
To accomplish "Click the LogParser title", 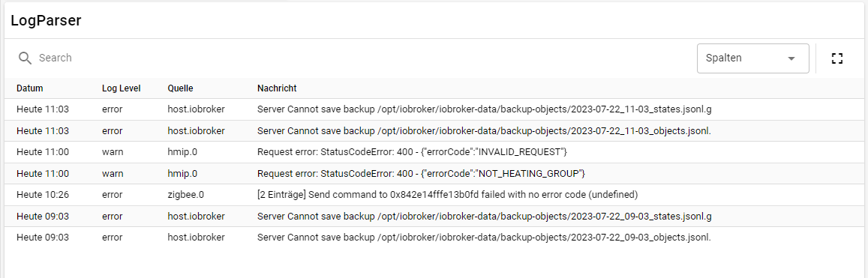I will [x=47, y=21].
